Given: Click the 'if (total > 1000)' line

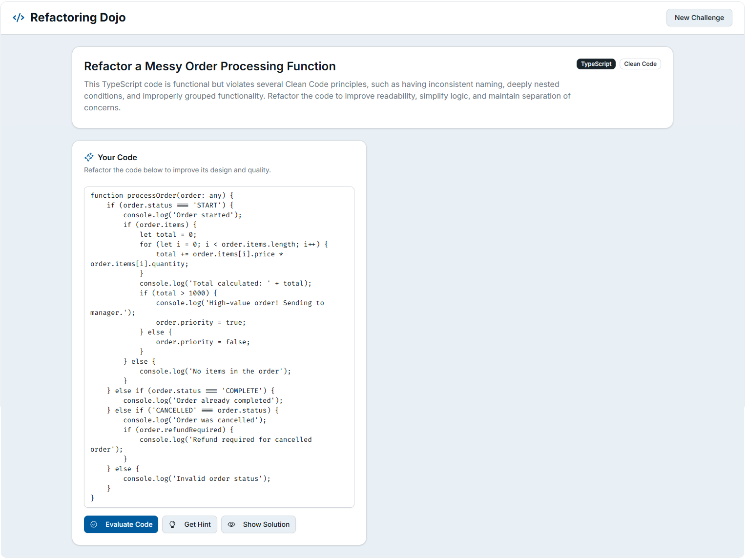Looking at the screenshot, I should point(179,293).
